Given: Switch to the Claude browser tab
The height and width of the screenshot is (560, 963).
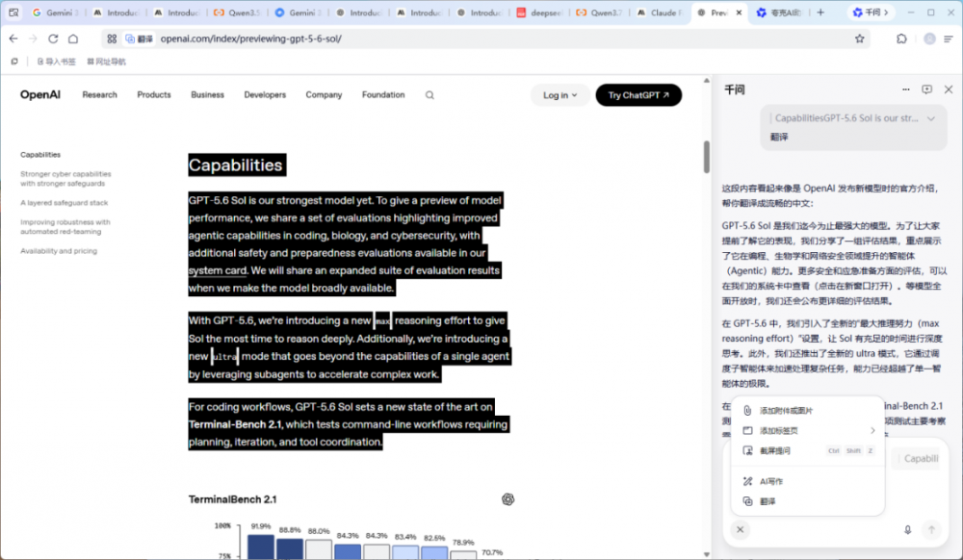Looking at the screenshot, I should 661,13.
